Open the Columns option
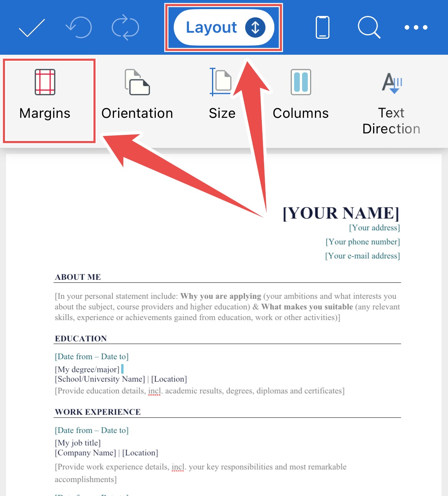 301,95
